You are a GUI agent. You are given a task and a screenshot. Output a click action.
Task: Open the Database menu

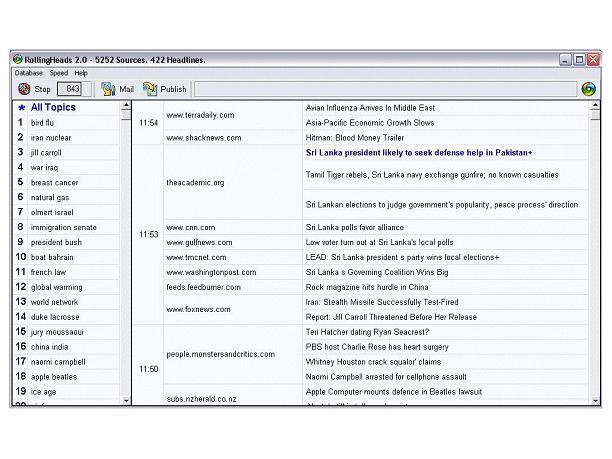click(x=29, y=73)
